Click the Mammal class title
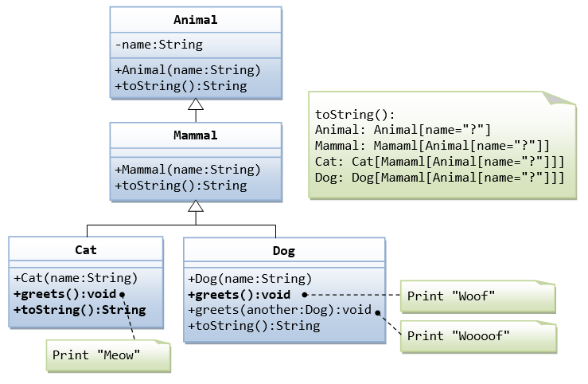Viewport: 588px width, 384px height. pyautogui.click(x=195, y=135)
